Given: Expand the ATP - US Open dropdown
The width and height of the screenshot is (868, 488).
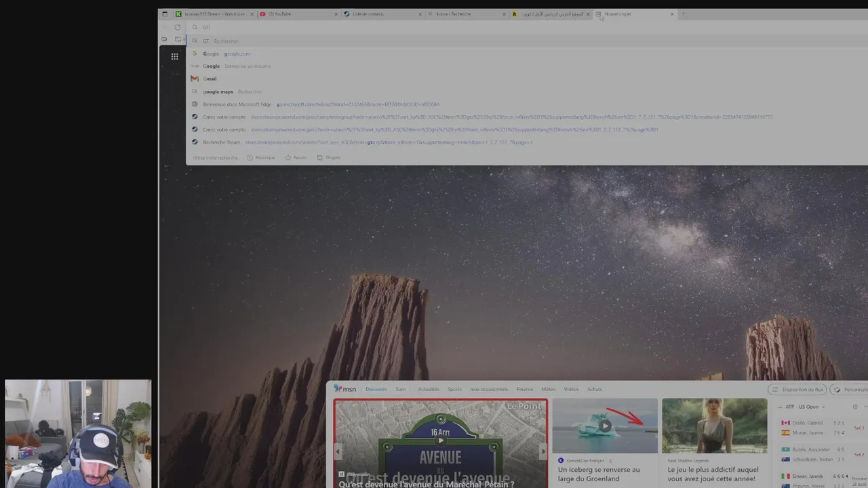Looking at the screenshot, I should [x=805, y=407].
